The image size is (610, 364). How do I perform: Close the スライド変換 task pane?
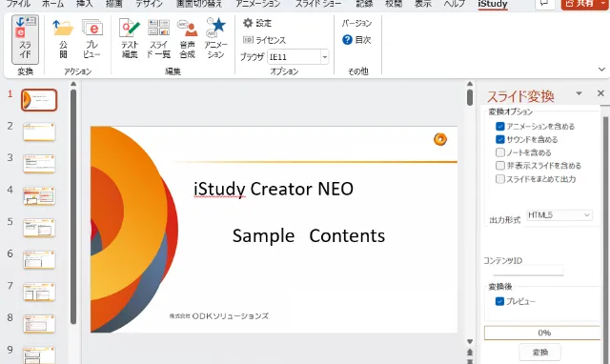pyautogui.click(x=600, y=93)
